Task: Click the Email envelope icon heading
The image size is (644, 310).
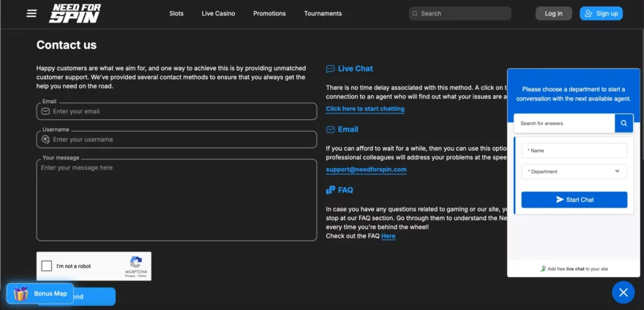Action: (x=331, y=129)
